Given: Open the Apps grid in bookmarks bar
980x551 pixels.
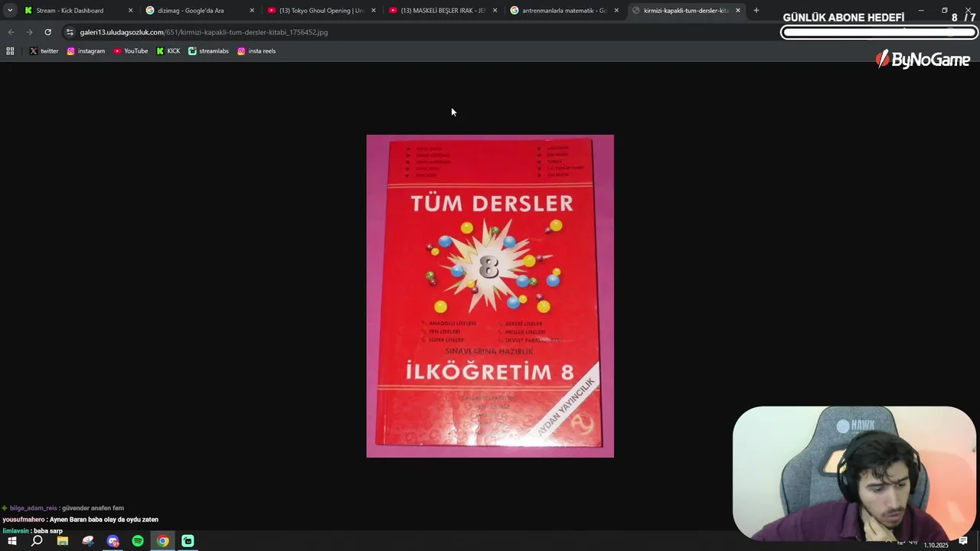Looking at the screenshot, I should 10,51.
